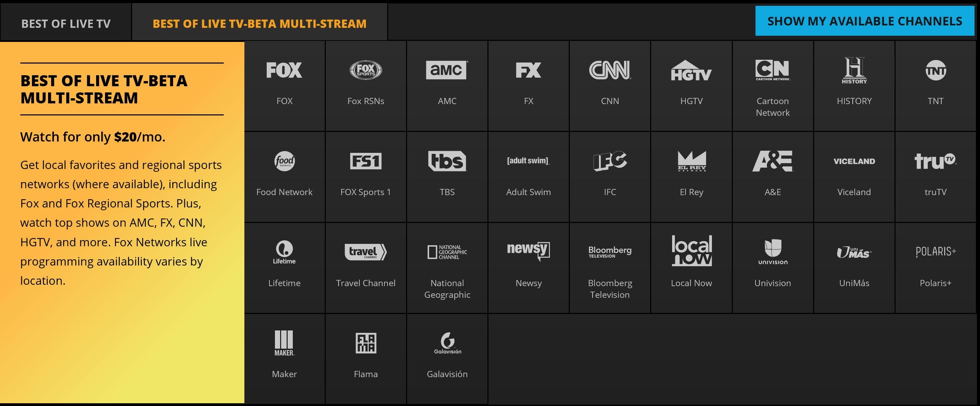This screenshot has width=980, height=406.
Task: Click the National Geographic channel icon
Action: [447, 252]
